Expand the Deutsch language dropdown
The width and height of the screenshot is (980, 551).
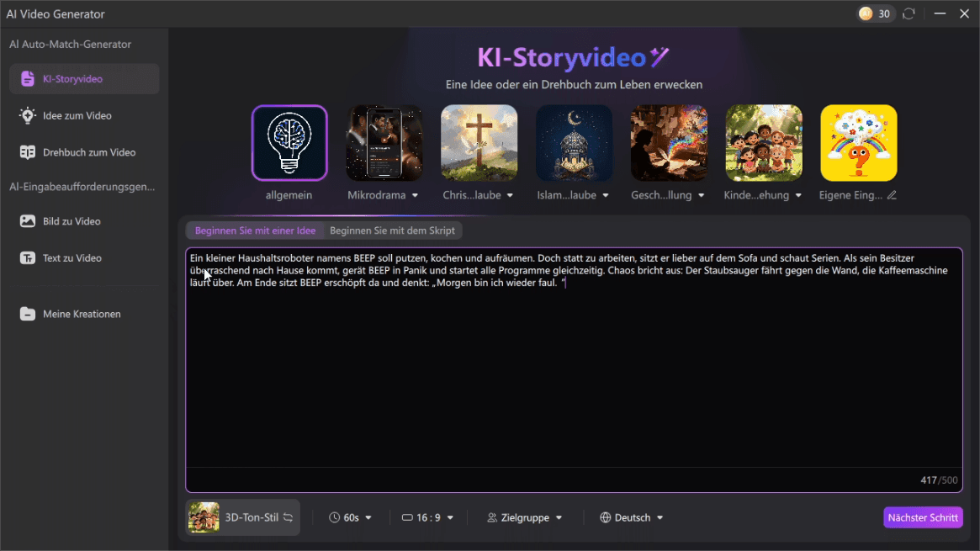[x=631, y=517]
